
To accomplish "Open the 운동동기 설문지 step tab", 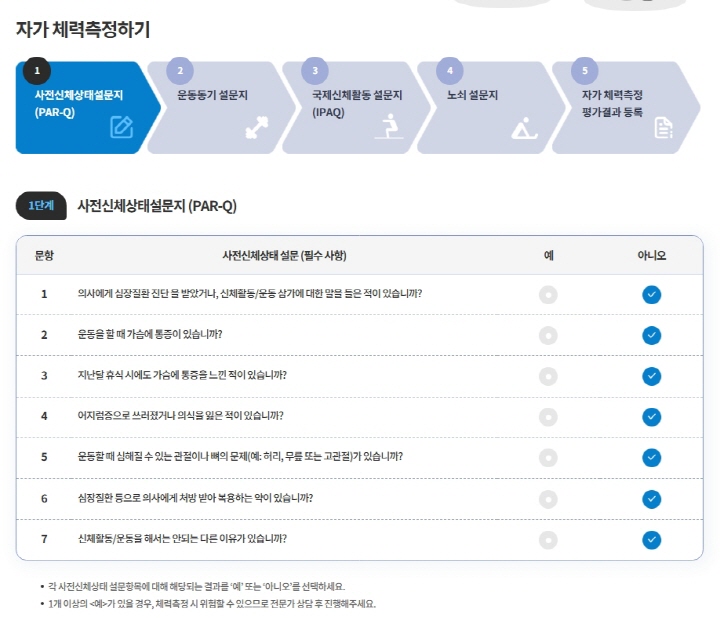I will (x=220, y=107).
